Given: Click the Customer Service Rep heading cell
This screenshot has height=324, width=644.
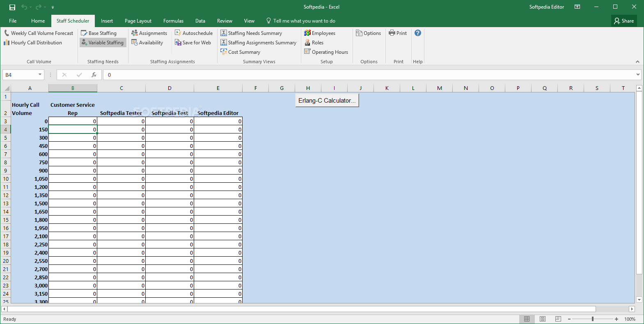Looking at the screenshot, I should click(x=73, y=109).
